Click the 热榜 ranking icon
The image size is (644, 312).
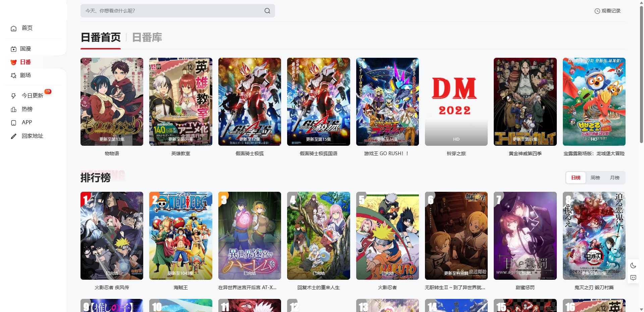(13, 109)
